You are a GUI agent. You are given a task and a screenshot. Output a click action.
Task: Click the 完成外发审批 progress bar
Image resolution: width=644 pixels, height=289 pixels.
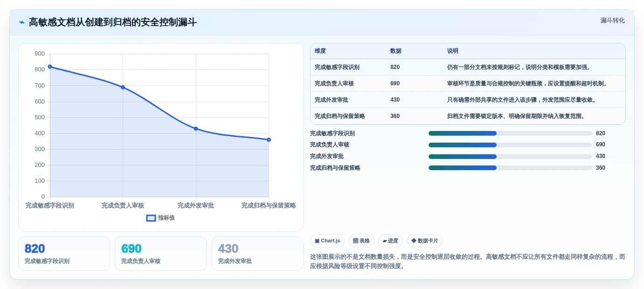point(510,157)
